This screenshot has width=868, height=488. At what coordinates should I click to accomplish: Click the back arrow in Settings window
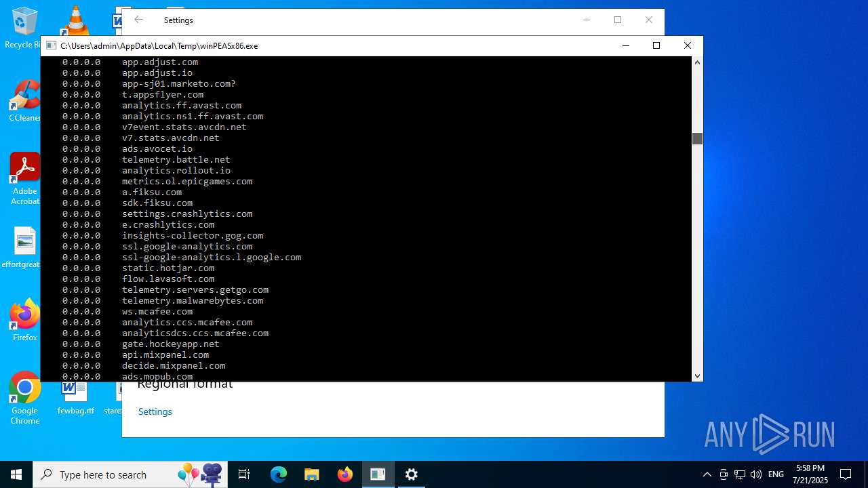coord(138,20)
